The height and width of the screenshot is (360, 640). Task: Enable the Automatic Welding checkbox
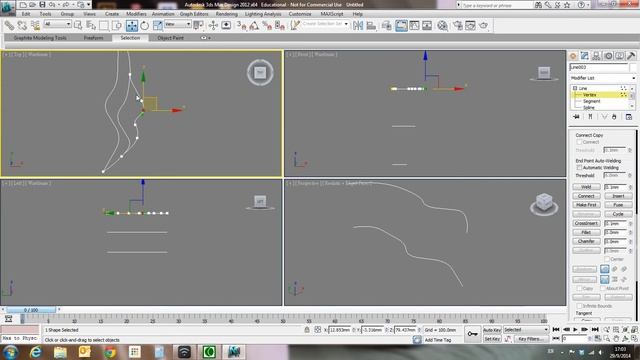(x=579, y=168)
